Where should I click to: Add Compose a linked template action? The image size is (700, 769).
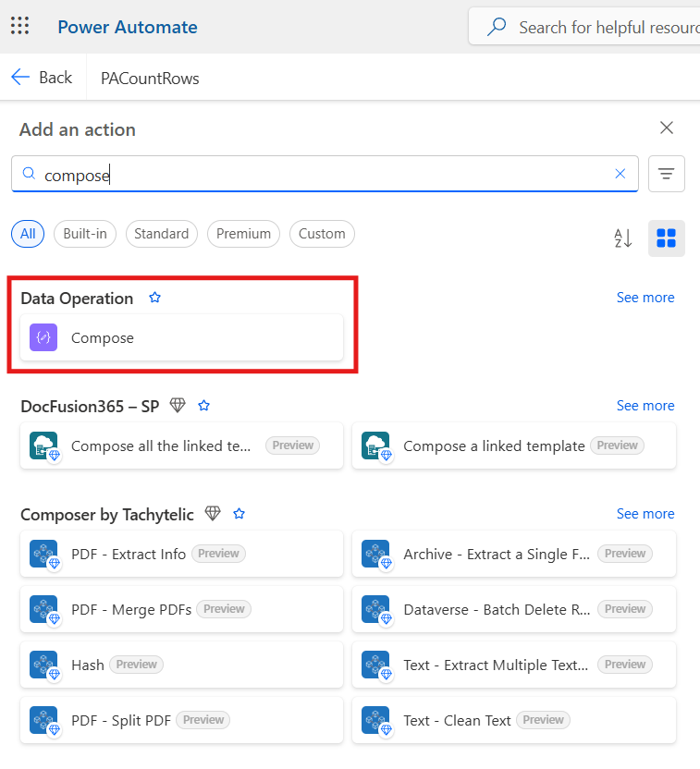[x=514, y=446]
